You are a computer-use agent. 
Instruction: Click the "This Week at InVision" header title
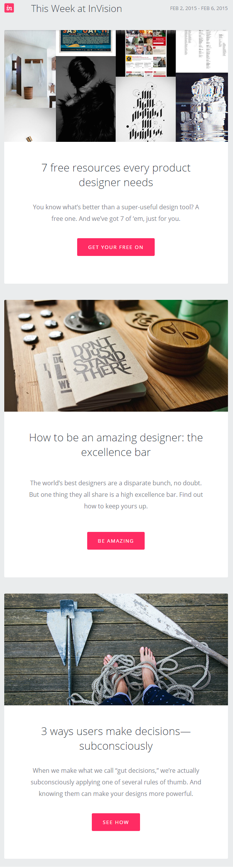76,8
